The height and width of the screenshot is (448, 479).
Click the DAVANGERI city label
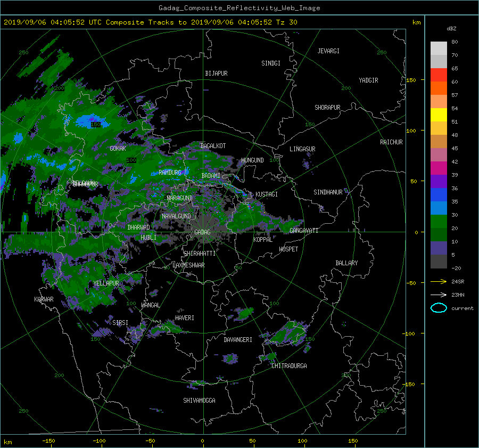tap(238, 340)
